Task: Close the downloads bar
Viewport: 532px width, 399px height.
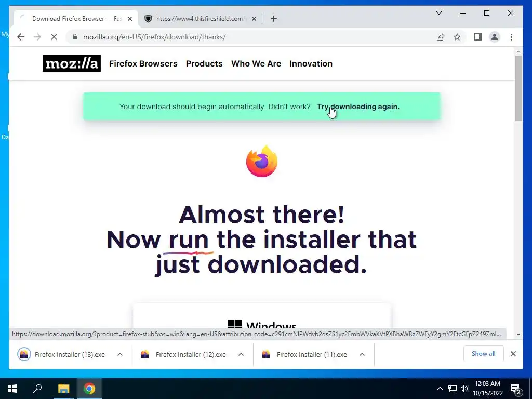Action: 513,354
